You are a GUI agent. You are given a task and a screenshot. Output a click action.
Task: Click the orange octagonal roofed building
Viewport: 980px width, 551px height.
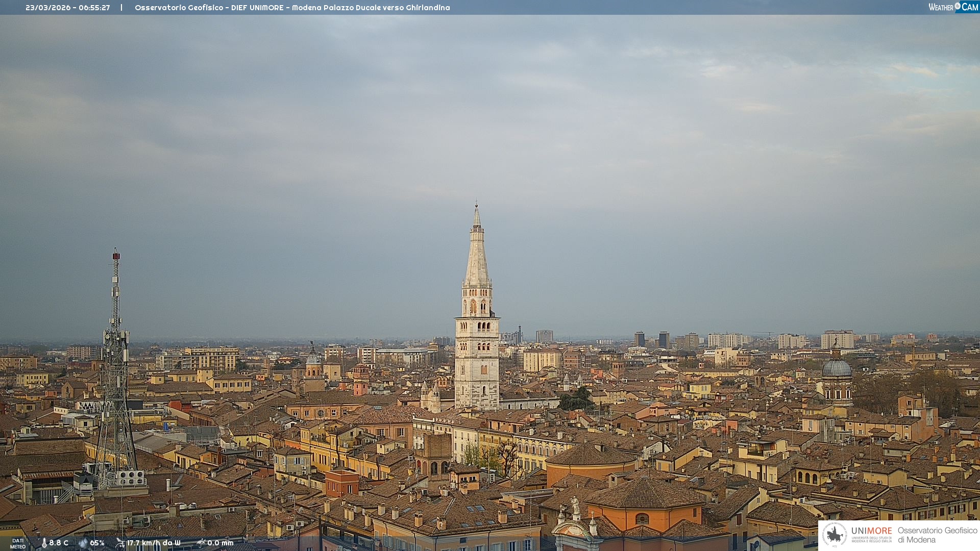(644, 505)
